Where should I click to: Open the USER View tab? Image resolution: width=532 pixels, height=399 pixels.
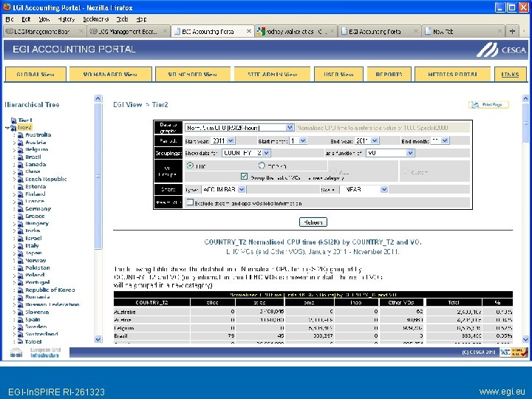(338, 75)
